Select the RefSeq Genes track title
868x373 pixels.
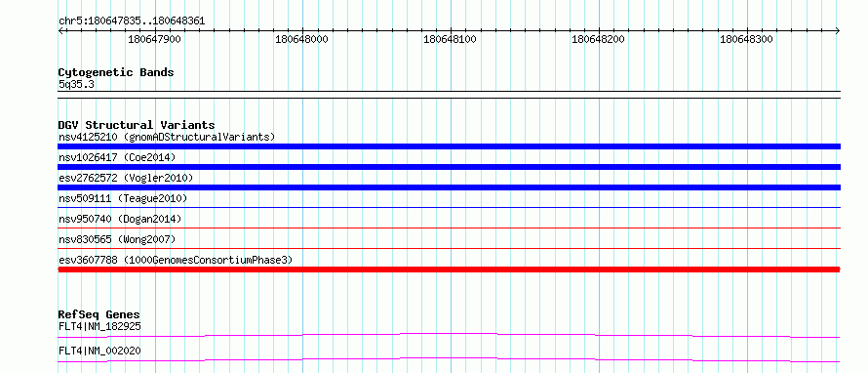coord(99,314)
